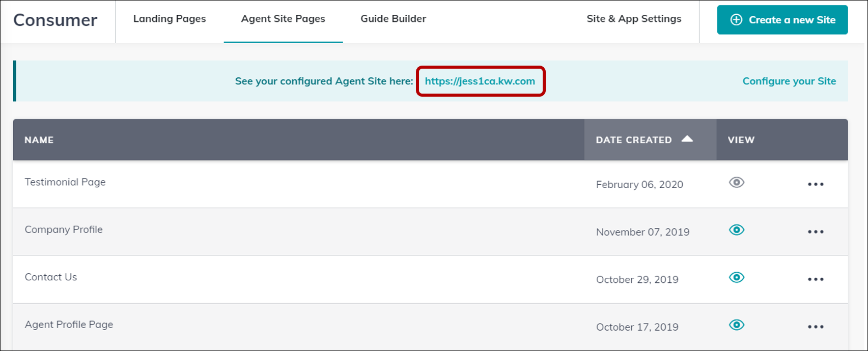Viewport: 868px width, 351px height.
Task: Open Site & App Settings
Action: tap(634, 19)
